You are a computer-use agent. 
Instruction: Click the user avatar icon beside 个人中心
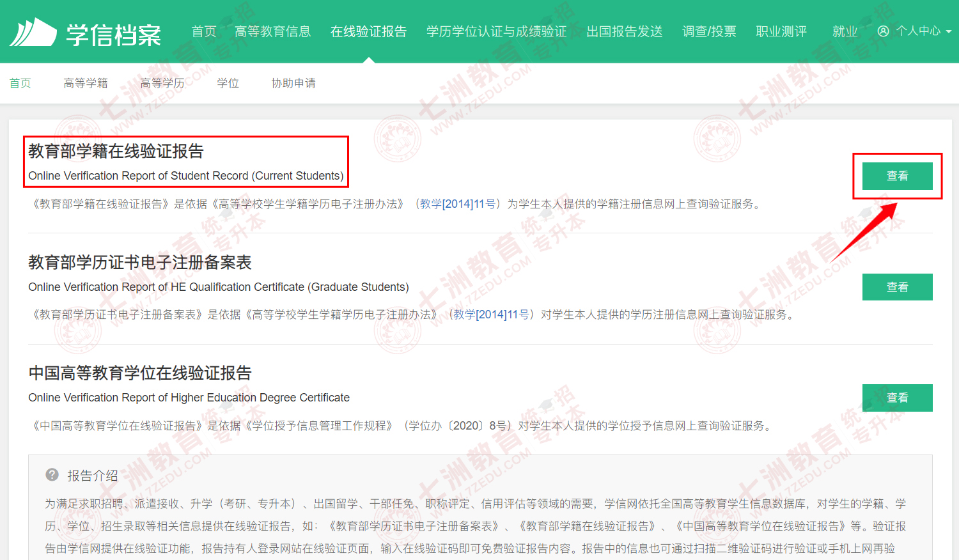(884, 31)
